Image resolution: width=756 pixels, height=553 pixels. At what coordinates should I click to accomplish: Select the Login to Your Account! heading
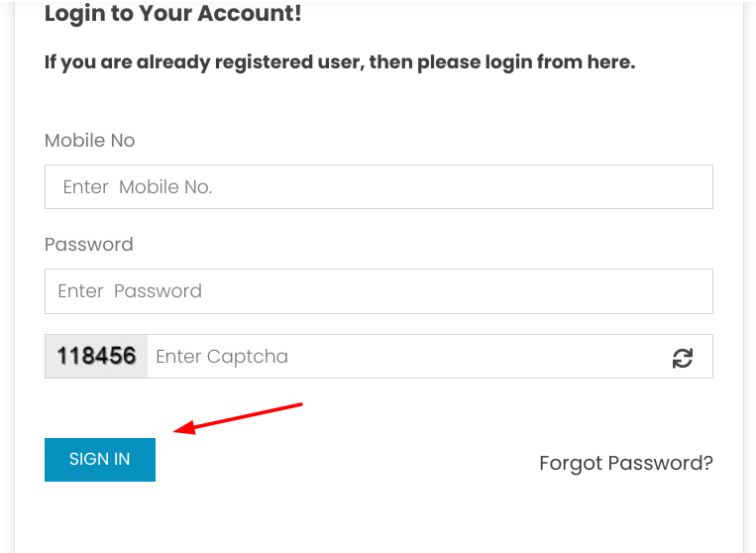point(173,14)
